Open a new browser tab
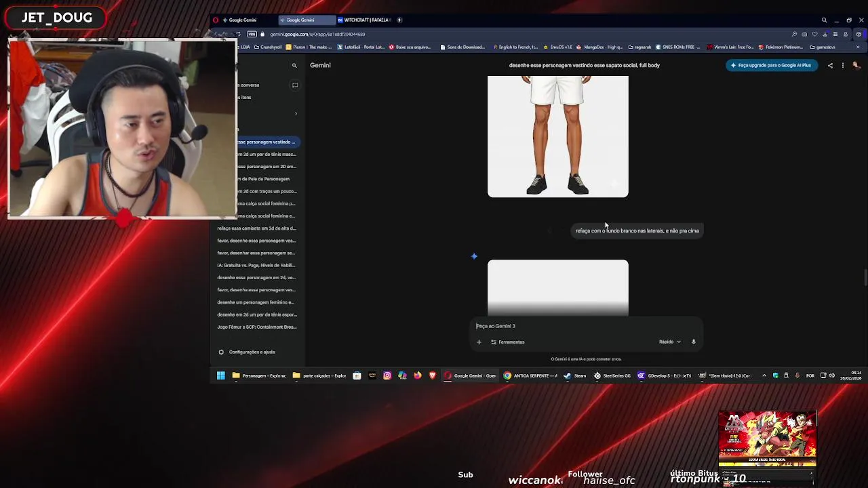The width and height of the screenshot is (868, 488). (x=399, y=20)
